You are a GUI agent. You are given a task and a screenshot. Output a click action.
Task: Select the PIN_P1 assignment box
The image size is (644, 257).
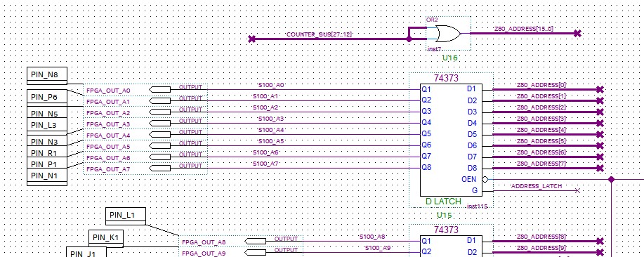[47, 164]
